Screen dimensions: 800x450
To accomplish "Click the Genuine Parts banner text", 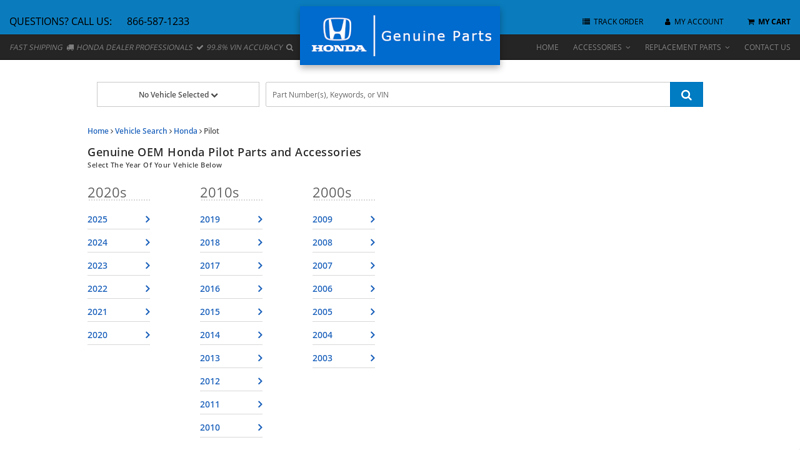I will 437,36.
